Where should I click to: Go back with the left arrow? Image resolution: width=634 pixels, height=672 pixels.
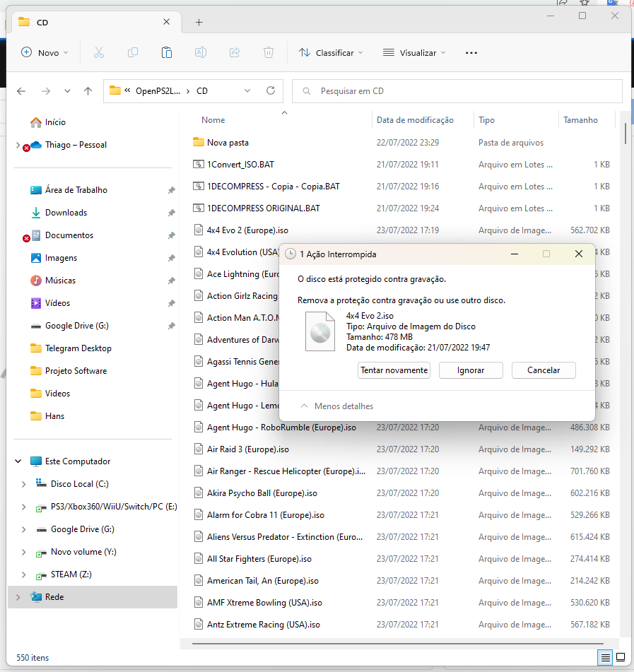pyautogui.click(x=21, y=91)
